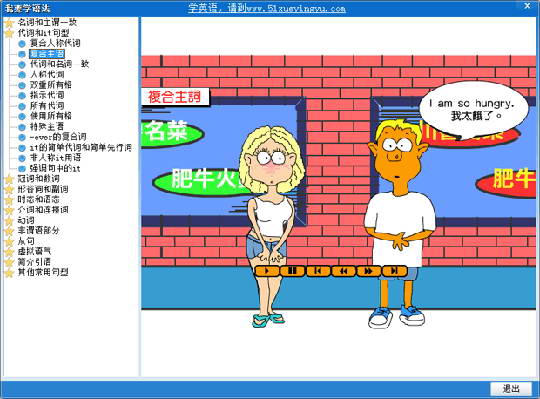Image resolution: width=540 pixels, height=399 pixels.
Task: Close the window with the X button
Action: (527, 6)
